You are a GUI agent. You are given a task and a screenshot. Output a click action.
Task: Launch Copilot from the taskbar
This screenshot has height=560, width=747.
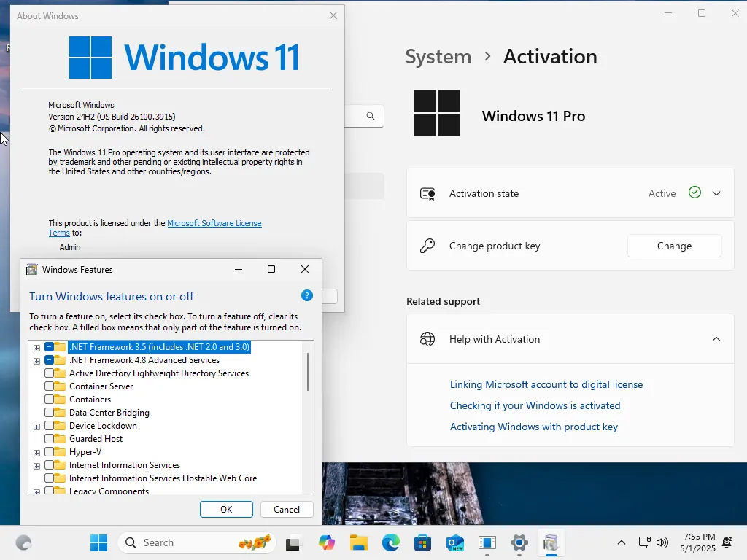326,542
